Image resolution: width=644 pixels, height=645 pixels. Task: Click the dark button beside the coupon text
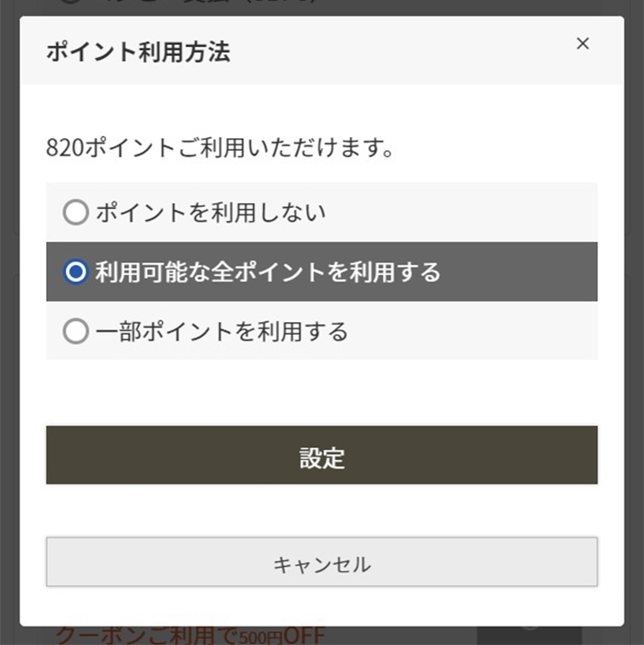click(x=529, y=635)
